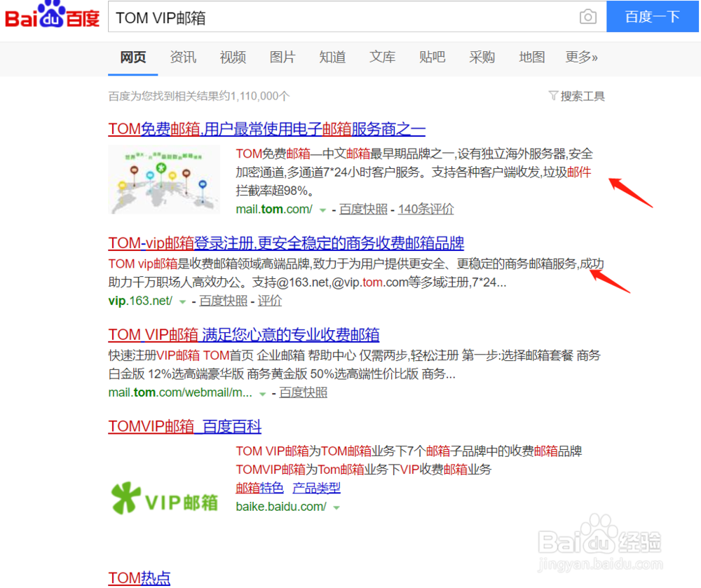Switch to the 采购 tab

click(482, 57)
